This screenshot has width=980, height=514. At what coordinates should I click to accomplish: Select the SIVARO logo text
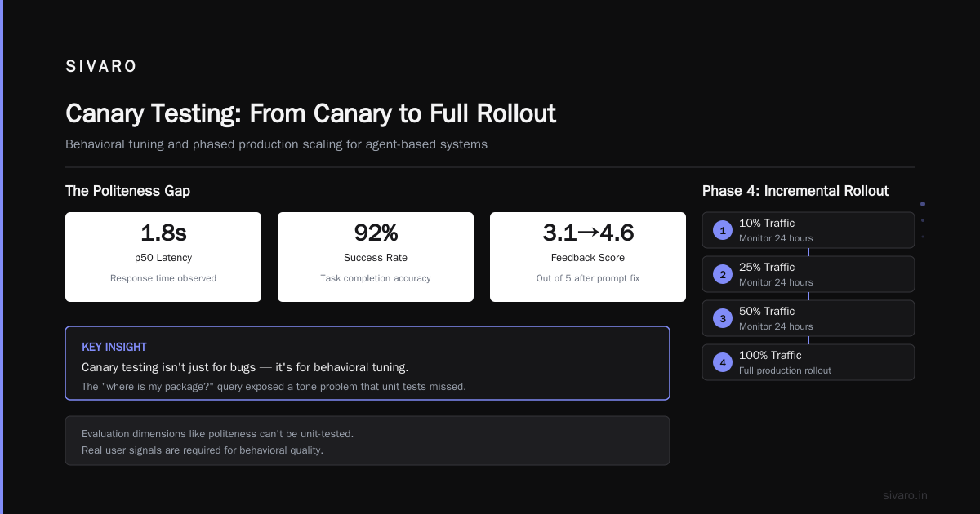pos(101,67)
